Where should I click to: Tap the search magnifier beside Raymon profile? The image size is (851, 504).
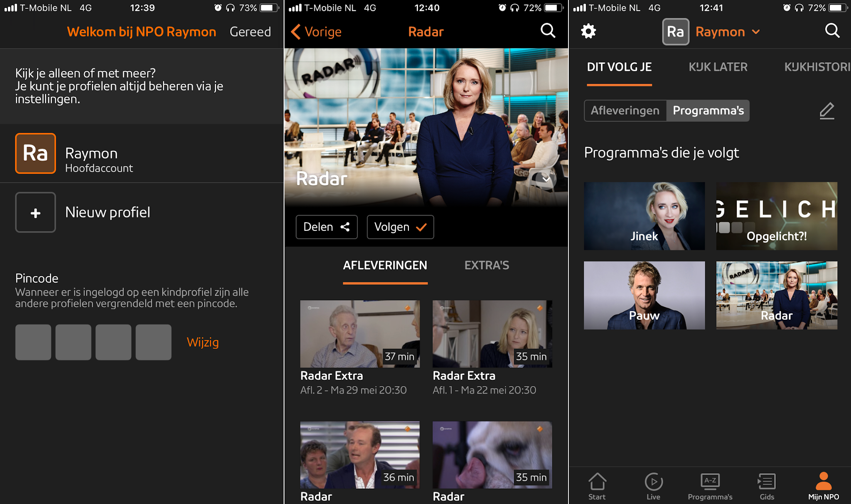832,31
